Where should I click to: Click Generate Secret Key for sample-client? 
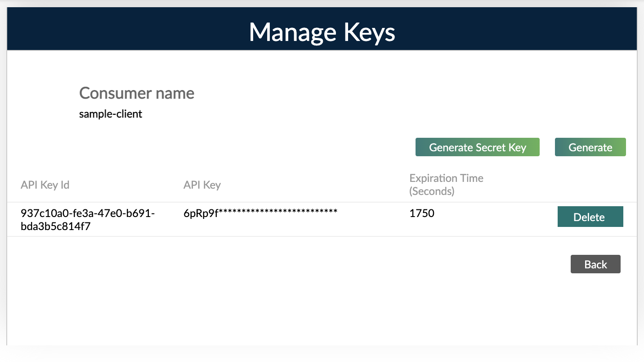(477, 147)
